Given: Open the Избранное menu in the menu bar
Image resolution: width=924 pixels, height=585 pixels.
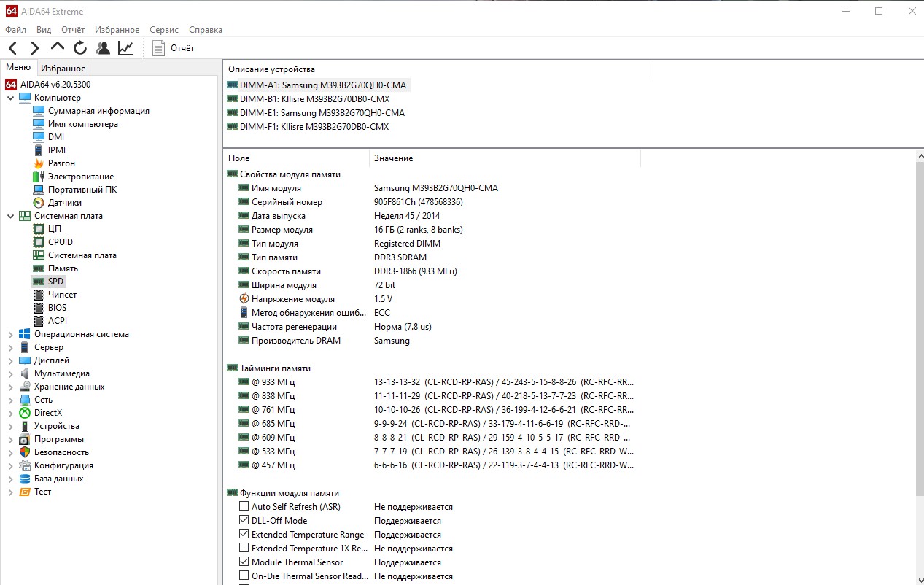Looking at the screenshot, I should [117, 30].
